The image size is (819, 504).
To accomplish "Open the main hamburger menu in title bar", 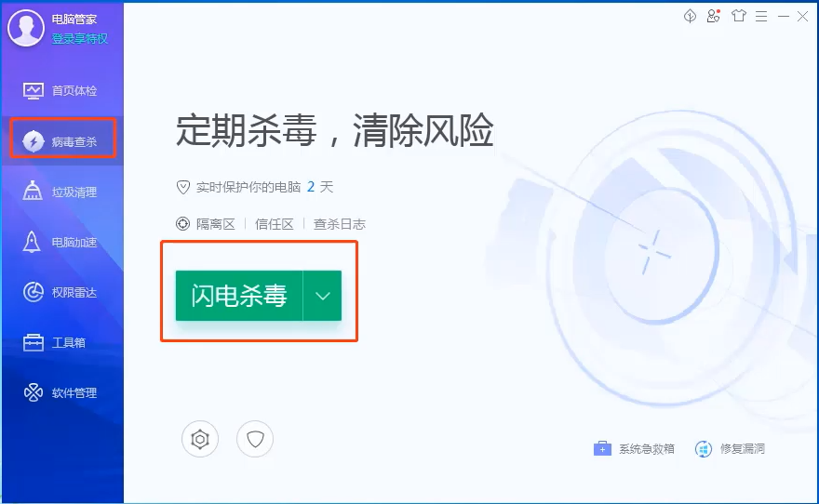I will [761, 17].
